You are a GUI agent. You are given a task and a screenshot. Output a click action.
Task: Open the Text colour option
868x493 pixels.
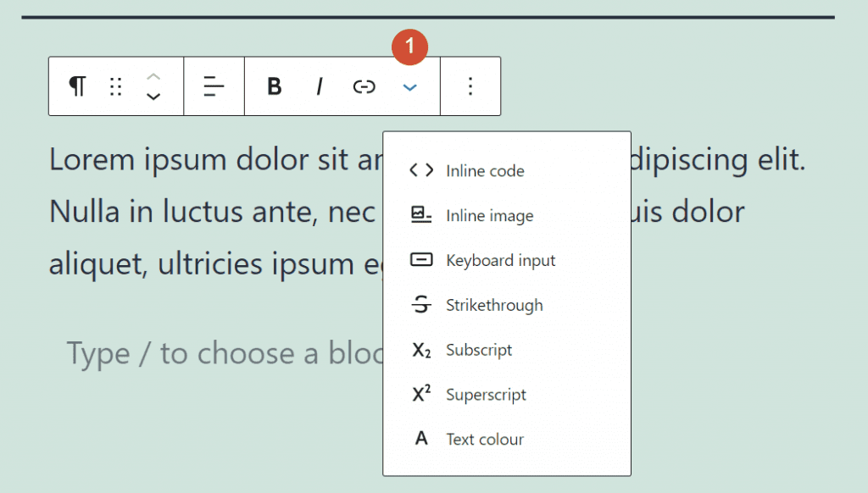pyautogui.click(x=484, y=439)
